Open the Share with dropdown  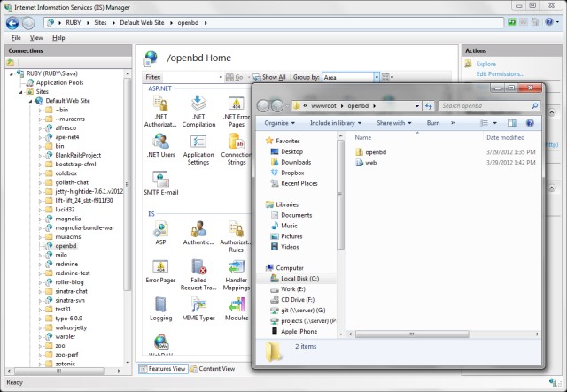[x=393, y=123]
